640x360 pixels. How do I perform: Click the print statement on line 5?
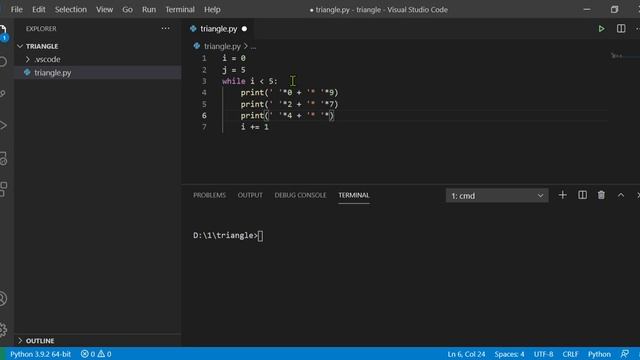289,104
